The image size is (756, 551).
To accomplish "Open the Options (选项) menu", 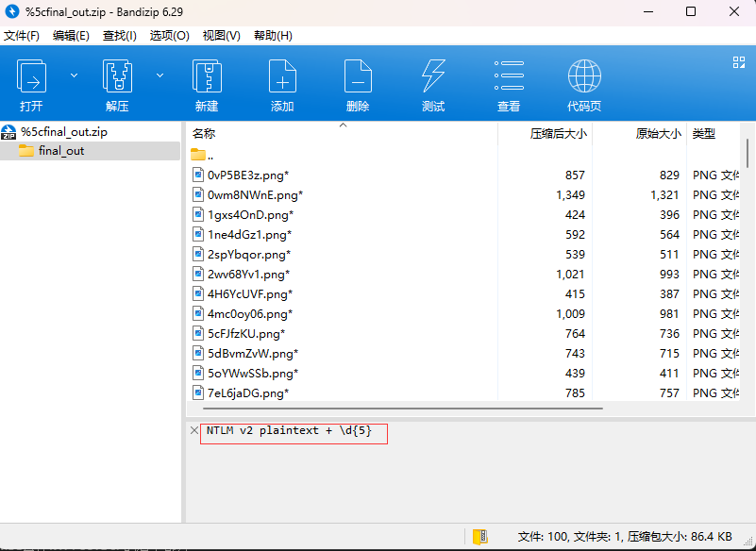I will click(169, 36).
